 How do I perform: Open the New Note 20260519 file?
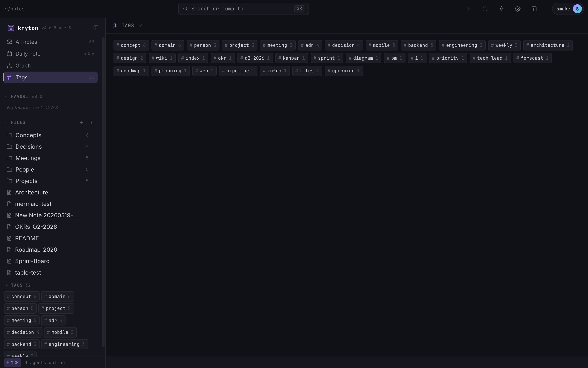pos(51,215)
